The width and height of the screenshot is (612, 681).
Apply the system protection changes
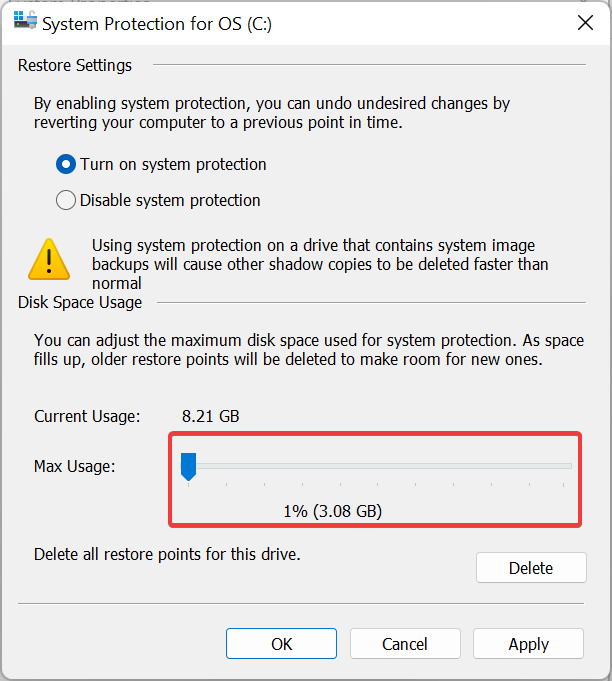tap(529, 643)
